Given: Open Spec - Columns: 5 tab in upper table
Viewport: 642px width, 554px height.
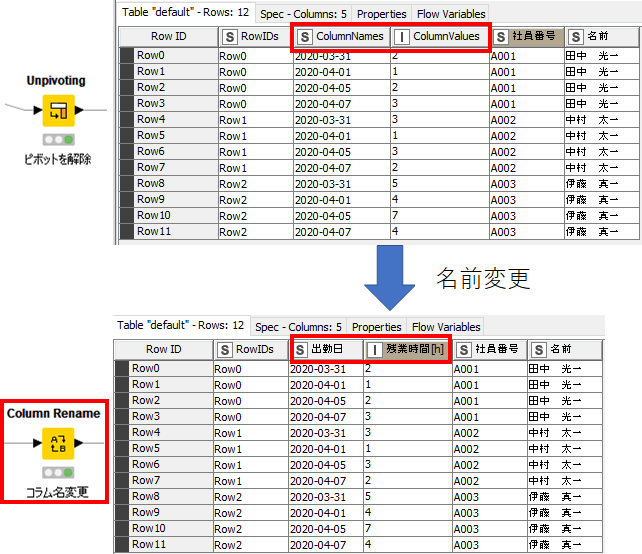Looking at the screenshot, I should [x=303, y=14].
